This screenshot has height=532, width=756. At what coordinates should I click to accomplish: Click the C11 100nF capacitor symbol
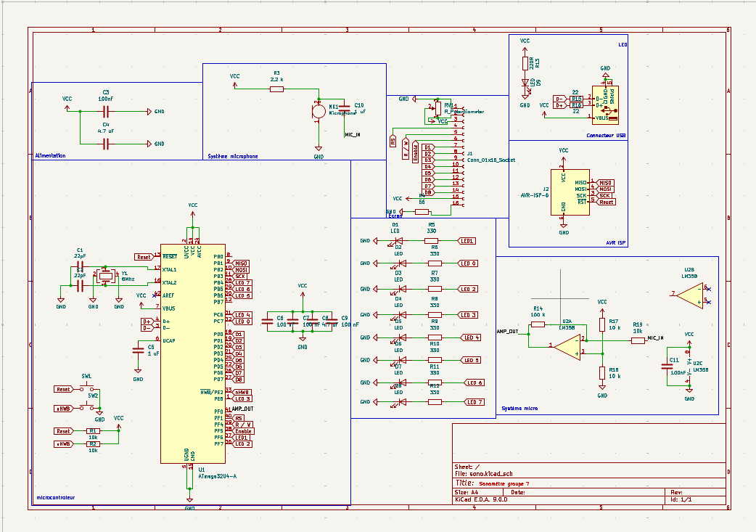coord(667,366)
